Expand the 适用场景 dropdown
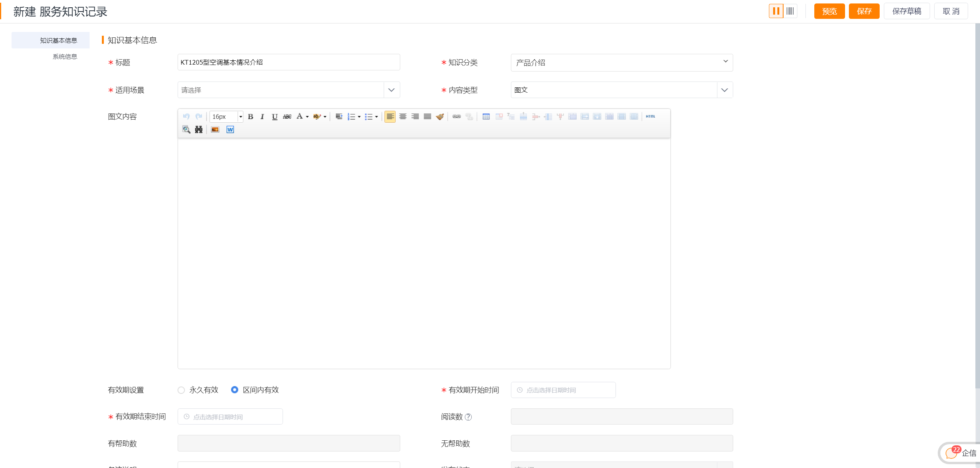This screenshot has height=468, width=980. point(391,90)
